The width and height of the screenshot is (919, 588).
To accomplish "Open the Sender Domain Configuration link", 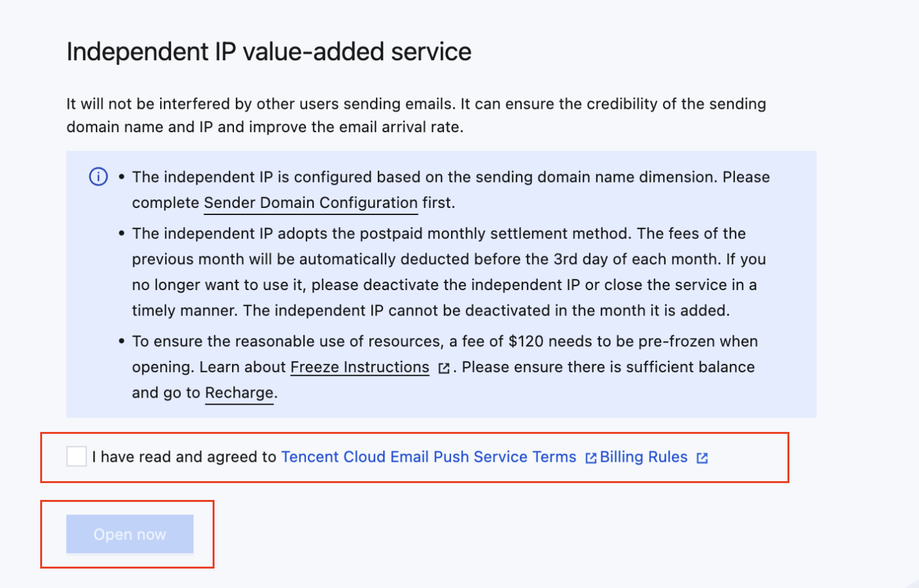I will click(310, 203).
